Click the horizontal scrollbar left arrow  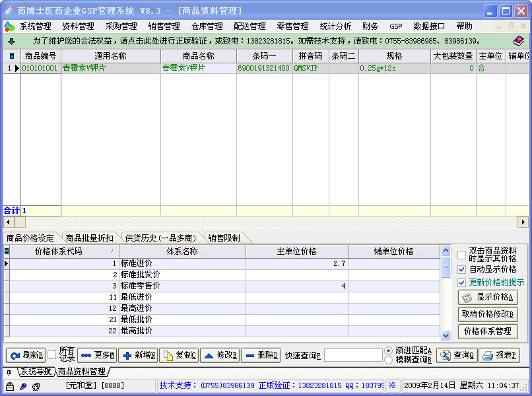click(x=8, y=222)
